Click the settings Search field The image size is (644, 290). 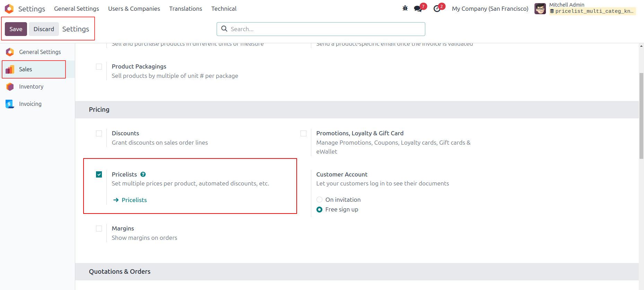[321, 29]
